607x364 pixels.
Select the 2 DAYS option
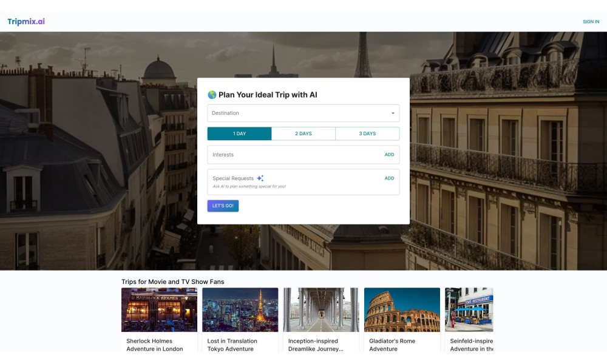(x=303, y=133)
